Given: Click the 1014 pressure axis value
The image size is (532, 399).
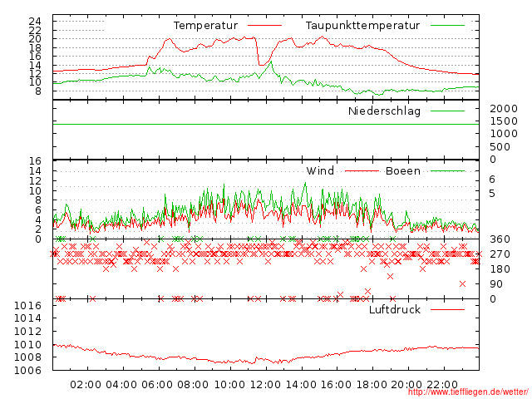Looking at the screenshot, I should click(x=27, y=318).
